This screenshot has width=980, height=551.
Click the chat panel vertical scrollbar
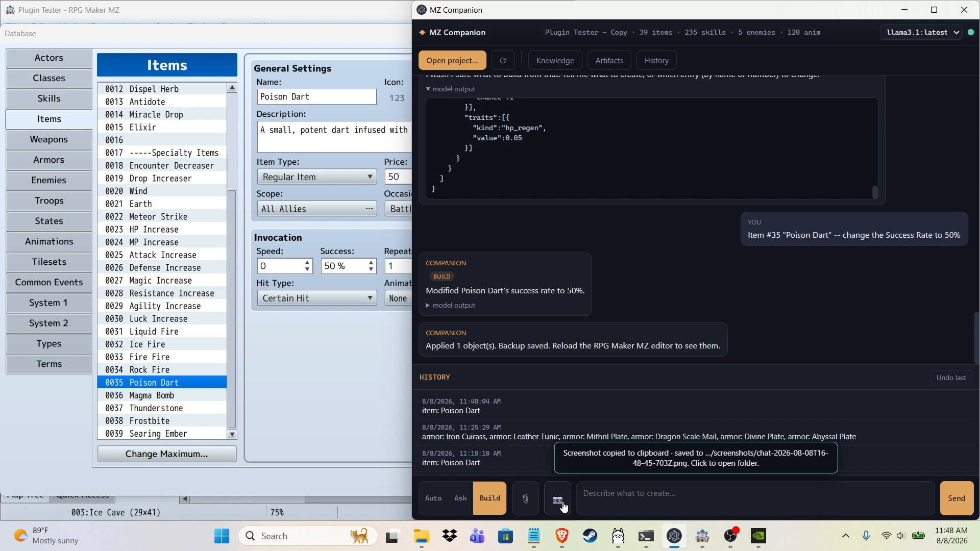tap(976, 338)
